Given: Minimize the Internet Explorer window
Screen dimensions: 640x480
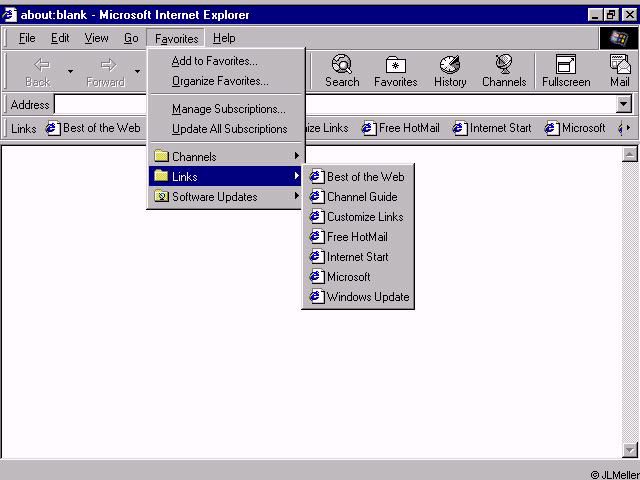Looking at the screenshot, I should tap(596, 15).
